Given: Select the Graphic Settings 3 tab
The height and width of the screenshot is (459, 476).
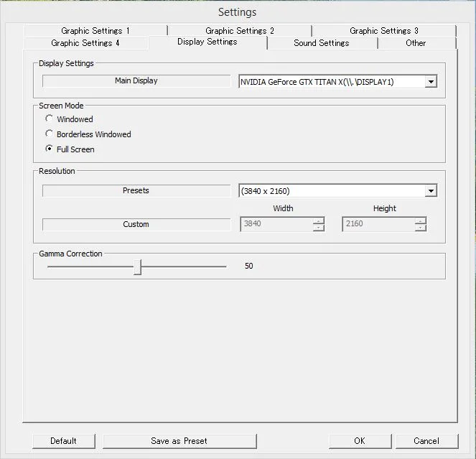Looking at the screenshot, I should [384, 31].
